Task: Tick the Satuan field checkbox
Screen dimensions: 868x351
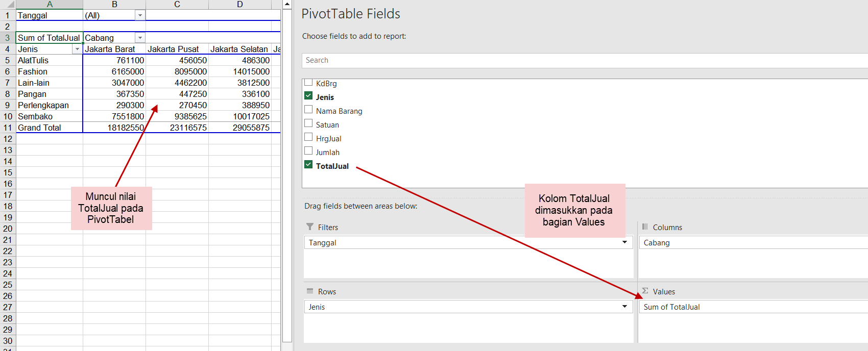Action: click(x=308, y=123)
